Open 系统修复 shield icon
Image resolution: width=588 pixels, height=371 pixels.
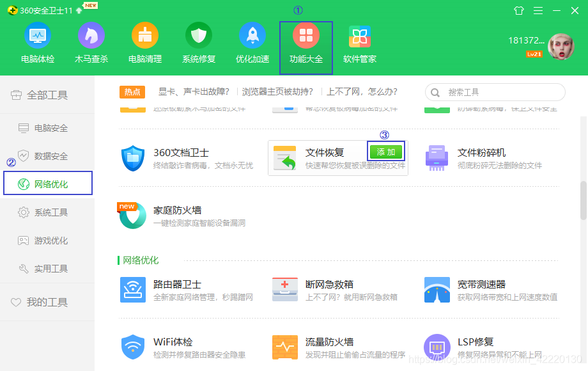pos(199,35)
